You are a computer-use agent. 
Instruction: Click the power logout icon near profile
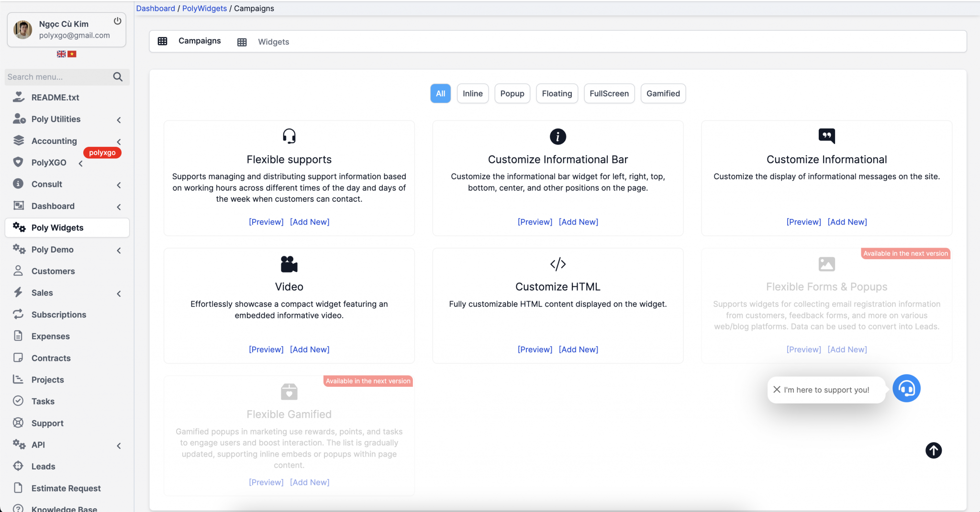[x=118, y=21]
